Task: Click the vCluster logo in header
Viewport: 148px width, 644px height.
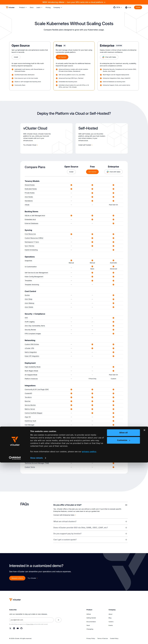Action: coord(10,8)
